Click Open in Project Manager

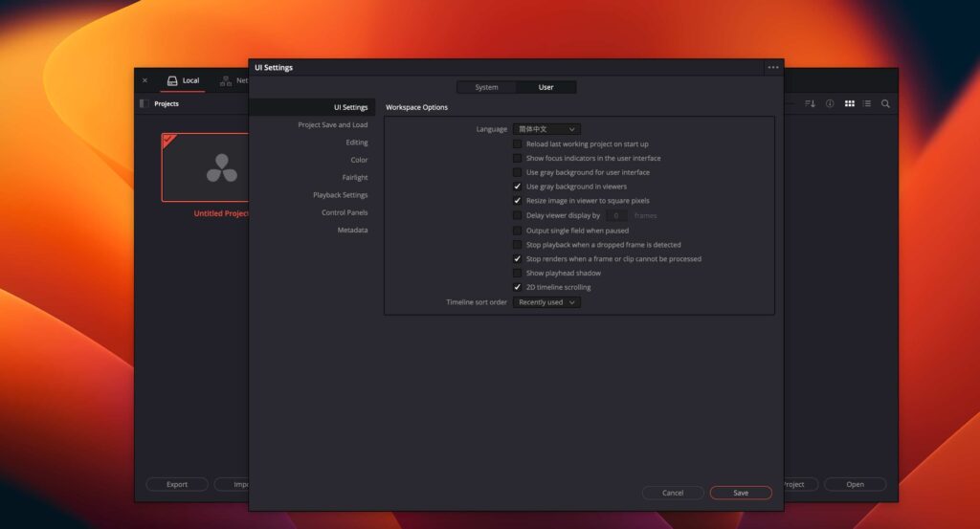click(x=855, y=485)
